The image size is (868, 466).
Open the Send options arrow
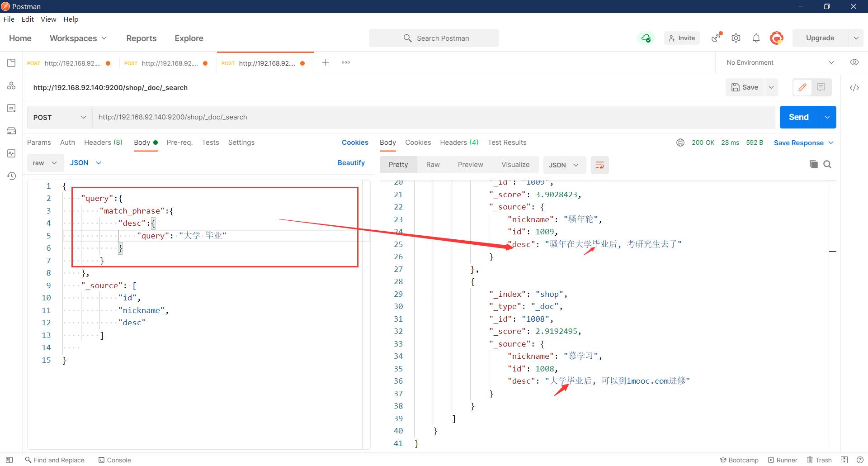(827, 117)
